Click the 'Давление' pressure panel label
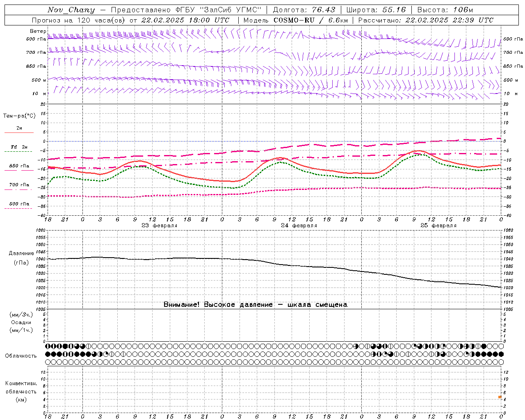This screenshot has width=525, height=420. coord(21,253)
